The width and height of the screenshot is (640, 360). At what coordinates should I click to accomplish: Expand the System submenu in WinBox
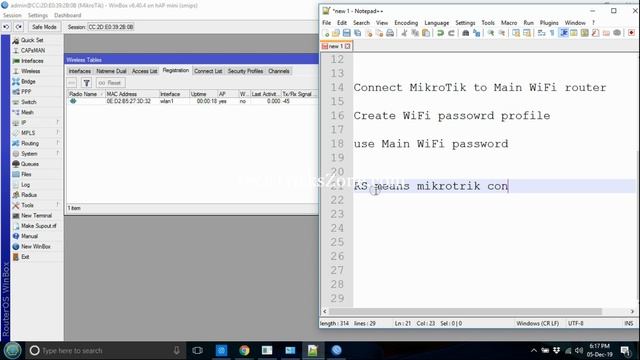[36, 153]
